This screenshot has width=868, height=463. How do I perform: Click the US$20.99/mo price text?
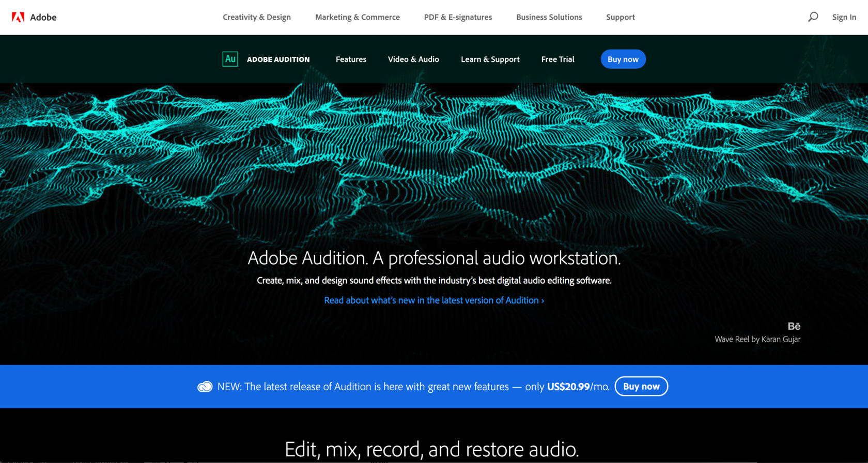pos(578,387)
